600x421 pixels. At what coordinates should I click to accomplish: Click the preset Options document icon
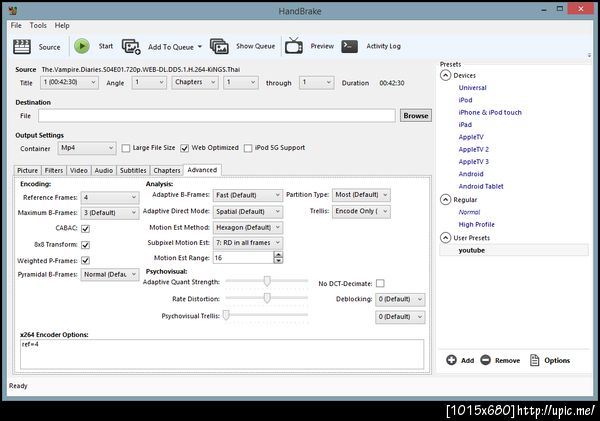click(x=534, y=360)
